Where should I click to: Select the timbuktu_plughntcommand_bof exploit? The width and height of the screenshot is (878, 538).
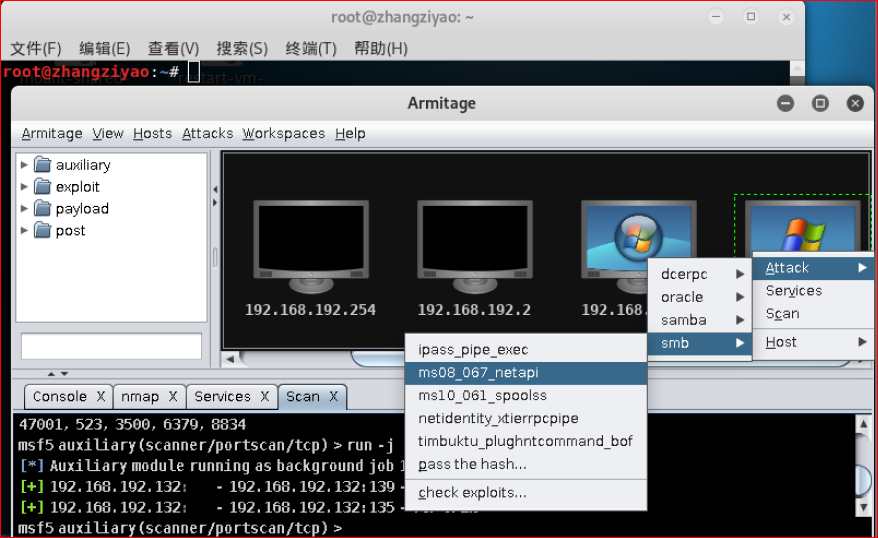coord(526,441)
